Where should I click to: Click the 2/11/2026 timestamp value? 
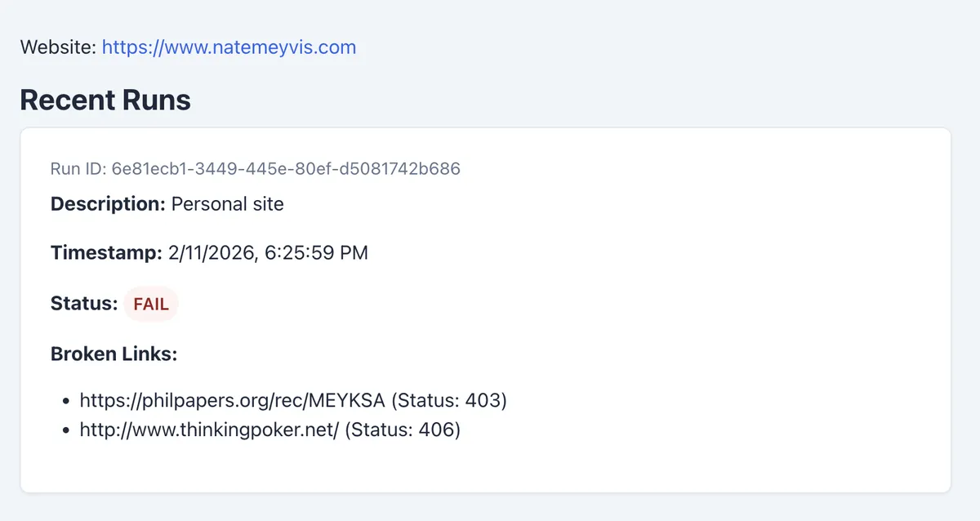click(212, 253)
